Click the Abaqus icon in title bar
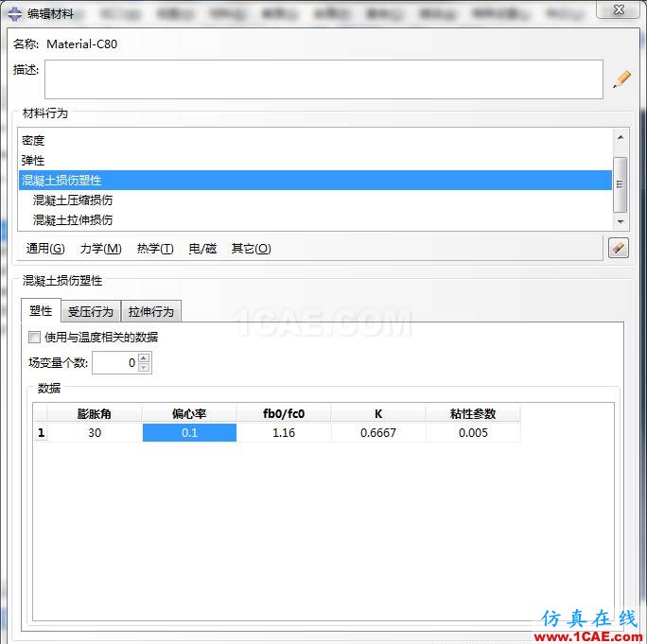 [x=15, y=13]
